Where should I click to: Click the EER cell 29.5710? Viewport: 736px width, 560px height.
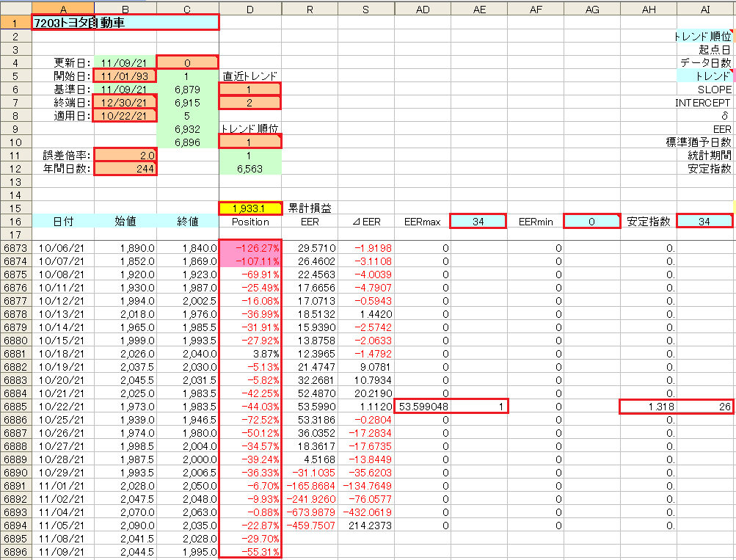310,248
